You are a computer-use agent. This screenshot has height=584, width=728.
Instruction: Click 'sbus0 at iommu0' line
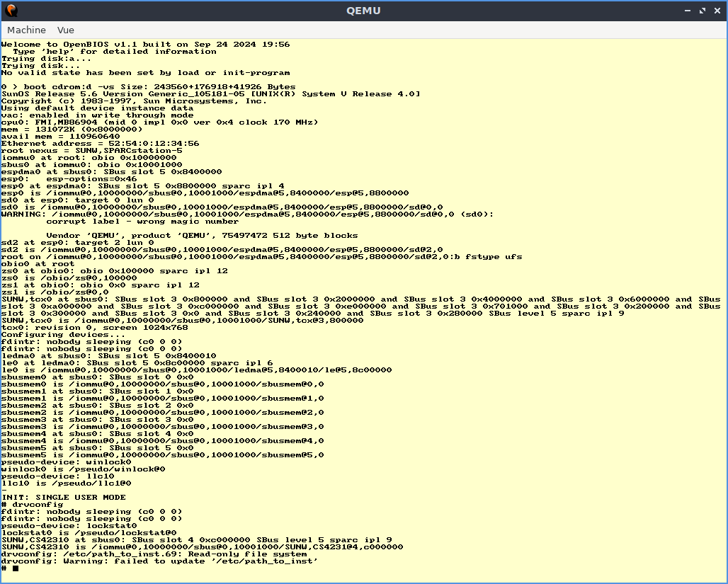(92, 165)
